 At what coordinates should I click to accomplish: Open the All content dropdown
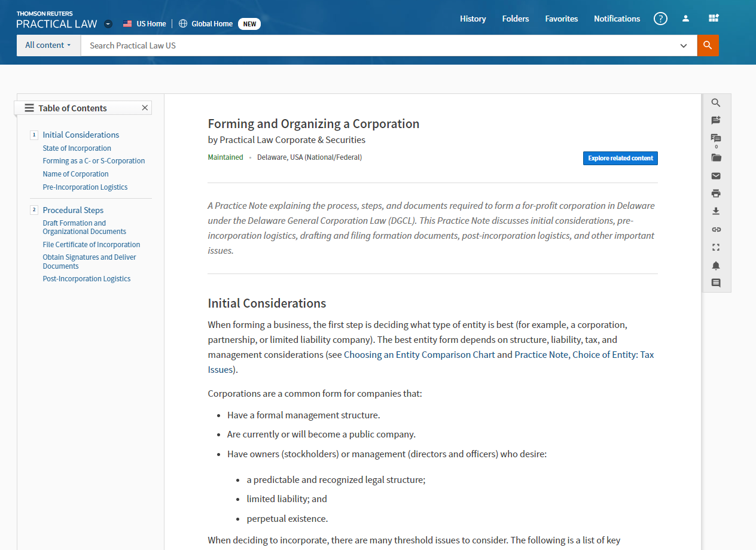pos(48,45)
